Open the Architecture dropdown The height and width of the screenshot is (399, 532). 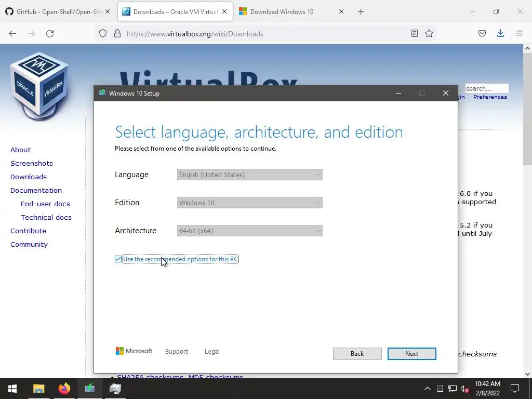tap(250, 231)
